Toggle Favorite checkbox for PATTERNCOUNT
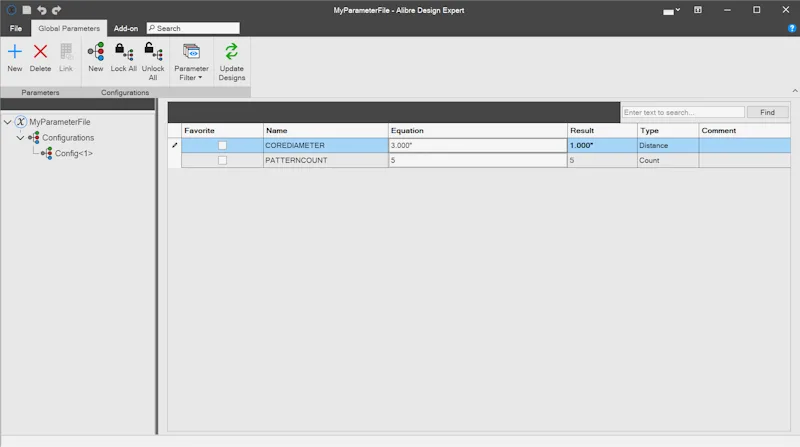800x447 pixels. 222,160
